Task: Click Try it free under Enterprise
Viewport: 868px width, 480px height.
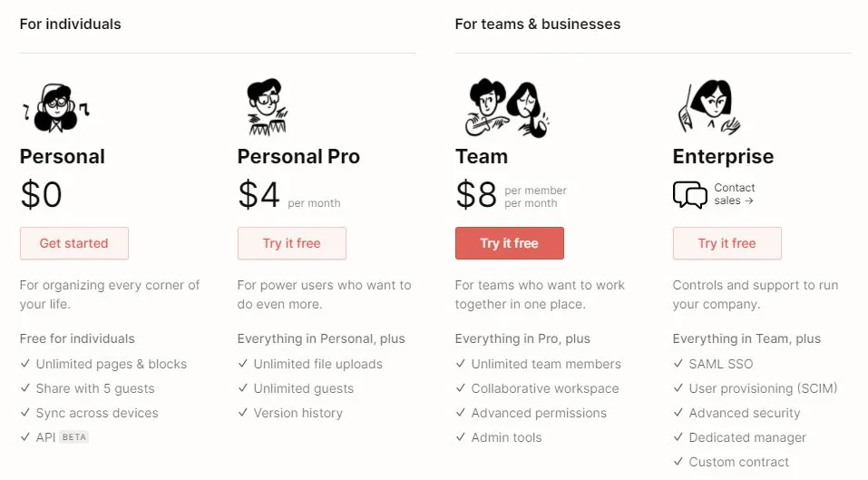Action: pos(727,243)
